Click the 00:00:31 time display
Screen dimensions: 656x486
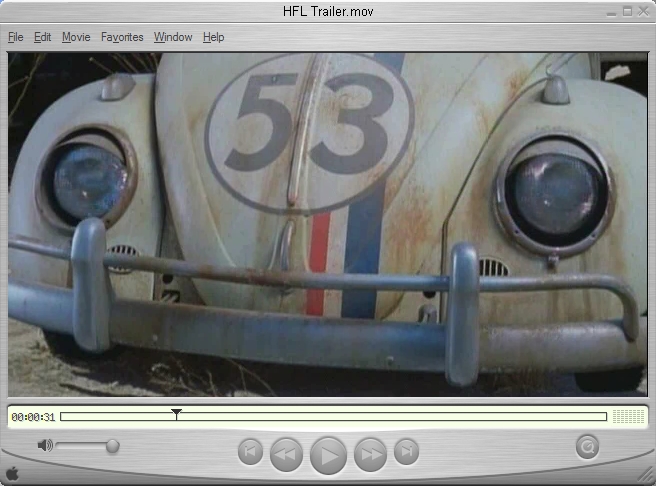coord(33,417)
